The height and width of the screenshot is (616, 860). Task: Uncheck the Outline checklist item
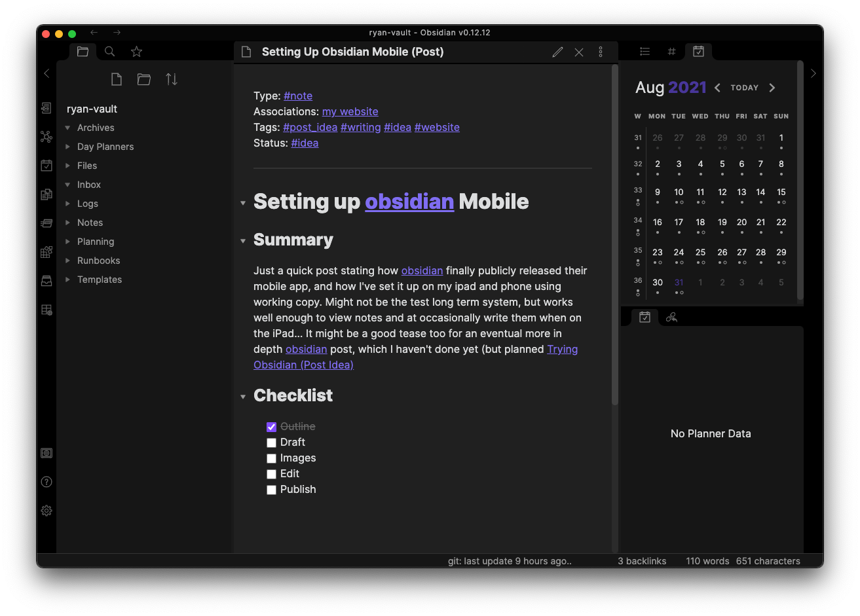point(271,427)
